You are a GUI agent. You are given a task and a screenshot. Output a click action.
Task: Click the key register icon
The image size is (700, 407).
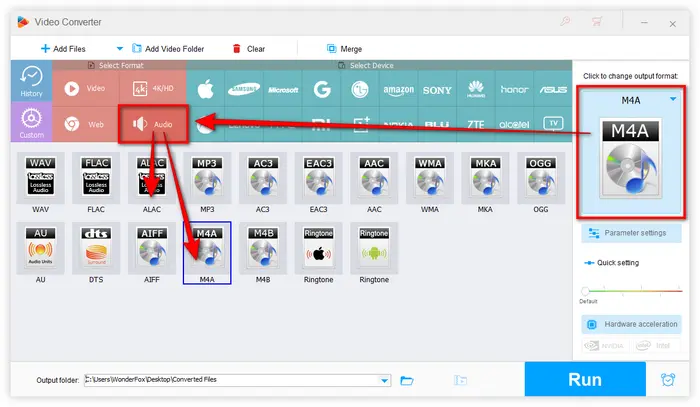[x=565, y=21]
